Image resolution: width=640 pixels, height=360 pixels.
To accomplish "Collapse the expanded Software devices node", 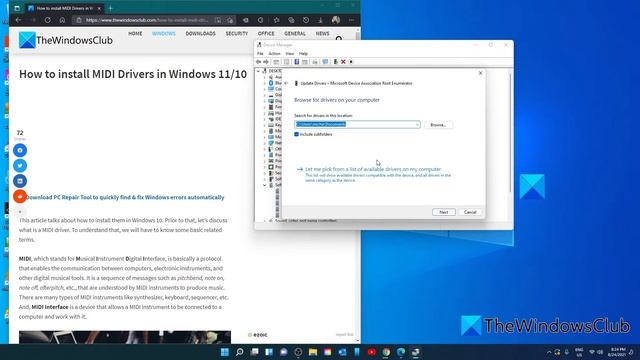I will click(264, 185).
